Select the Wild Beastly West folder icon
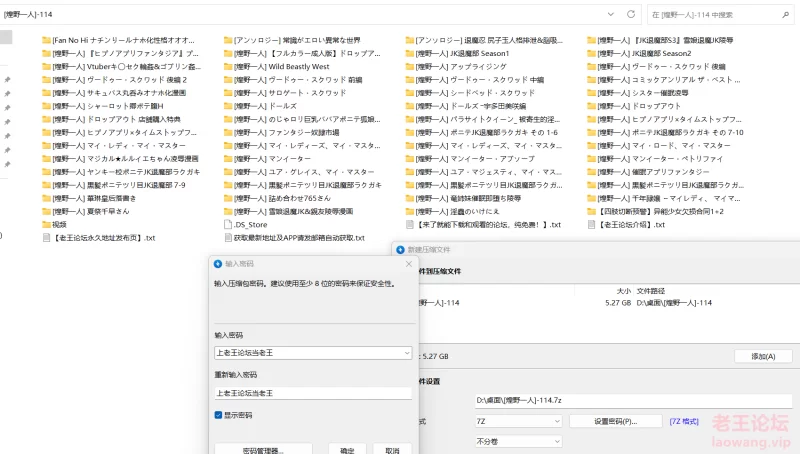Viewport: 800px width, 454px height. pos(227,66)
